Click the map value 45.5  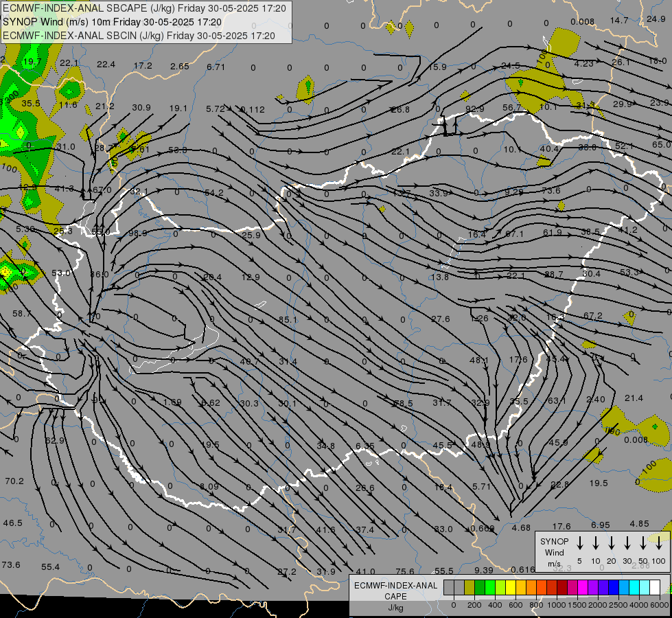pyautogui.click(x=442, y=445)
